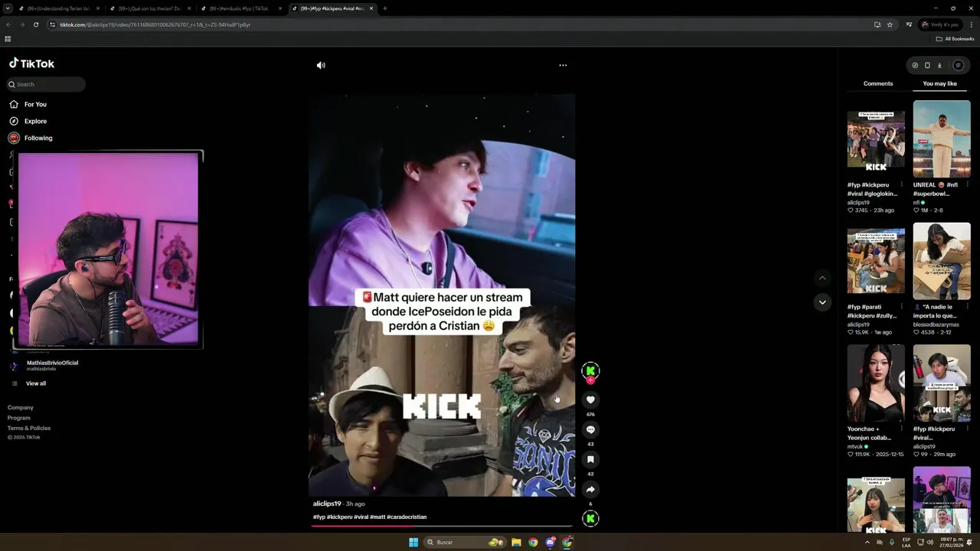Open Terms & Policies footer link
Viewport: 980px width, 551px height.
coord(29,428)
